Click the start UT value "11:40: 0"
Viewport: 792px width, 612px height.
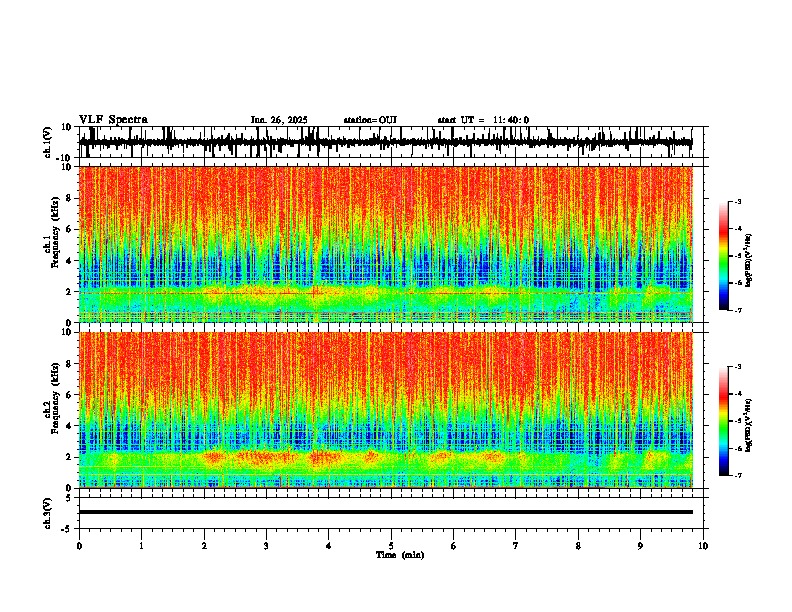(511, 120)
